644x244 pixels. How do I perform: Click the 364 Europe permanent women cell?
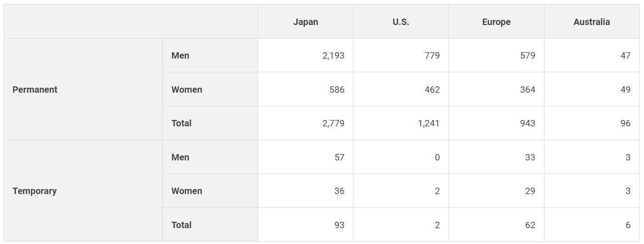pos(527,90)
